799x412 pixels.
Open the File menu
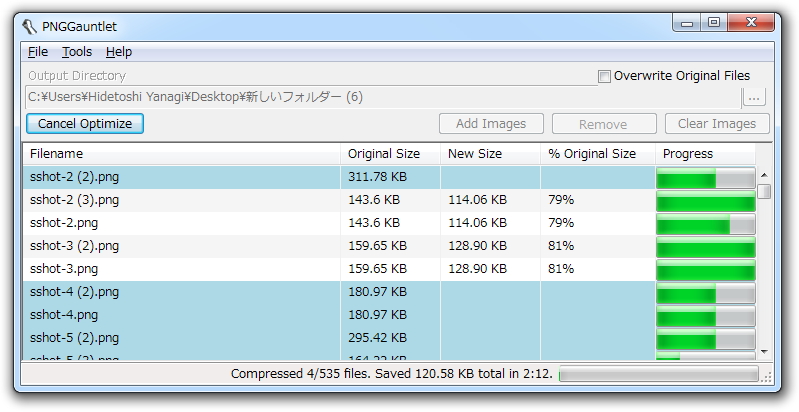(38, 52)
